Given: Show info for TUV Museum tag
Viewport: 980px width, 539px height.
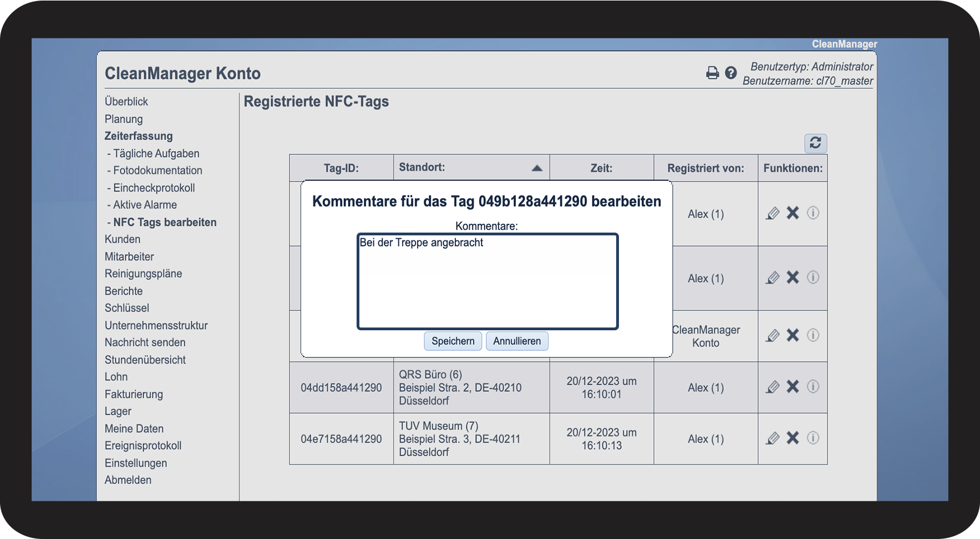Looking at the screenshot, I should point(813,438).
